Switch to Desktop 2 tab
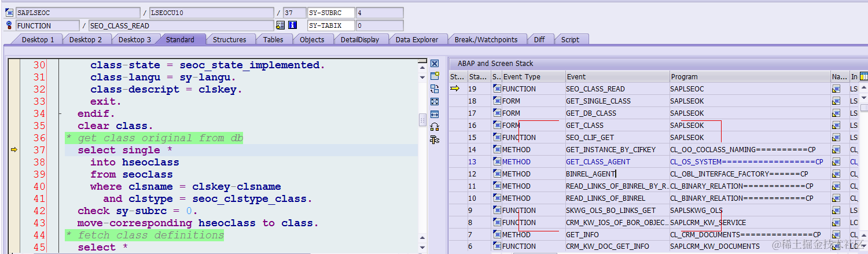The height and width of the screenshot is (254, 868). click(x=86, y=39)
